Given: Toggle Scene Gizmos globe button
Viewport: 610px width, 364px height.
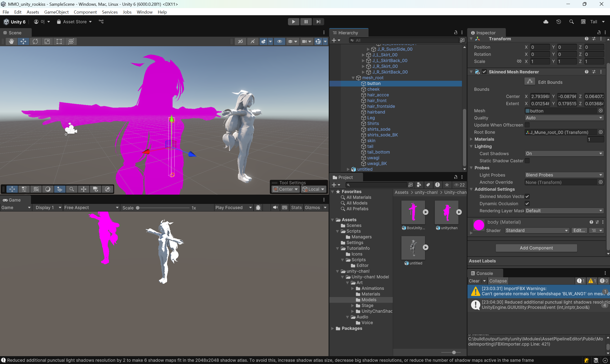Looking at the screenshot, I should (x=318, y=41).
